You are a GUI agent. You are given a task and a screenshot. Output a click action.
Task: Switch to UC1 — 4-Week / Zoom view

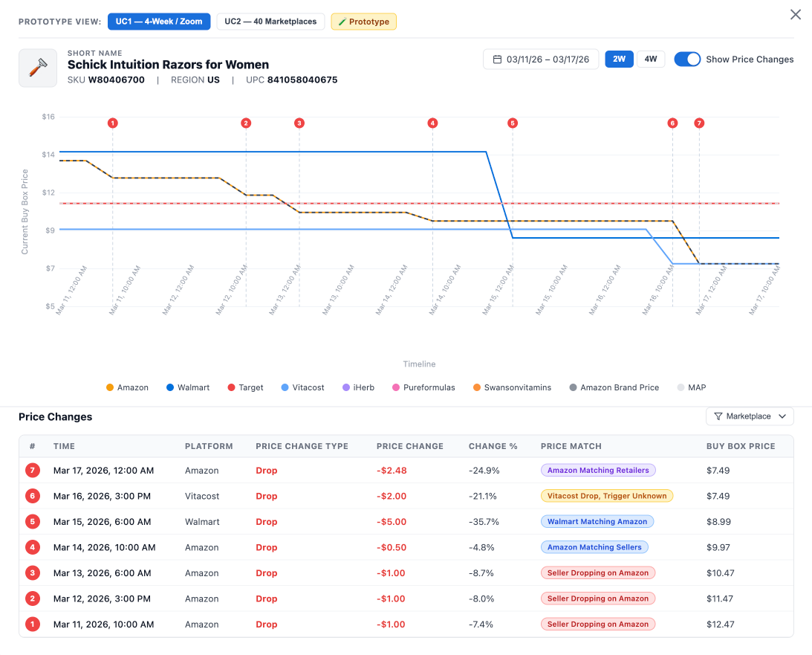coord(159,22)
